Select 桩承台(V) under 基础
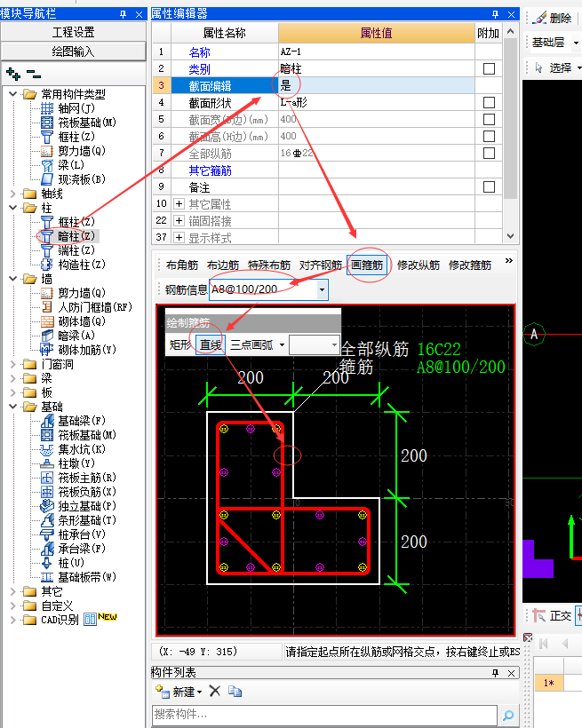 tap(82, 534)
